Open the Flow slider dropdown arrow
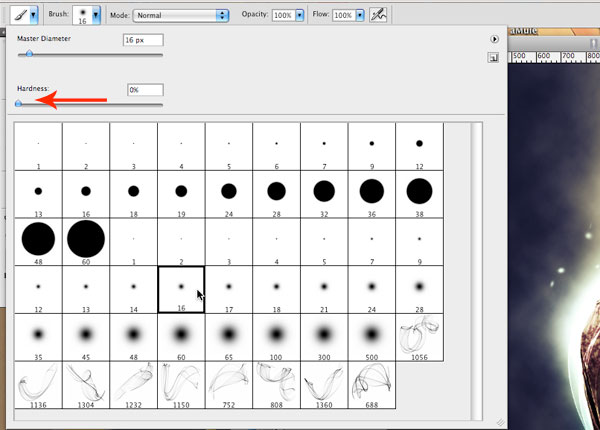 click(360, 15)
